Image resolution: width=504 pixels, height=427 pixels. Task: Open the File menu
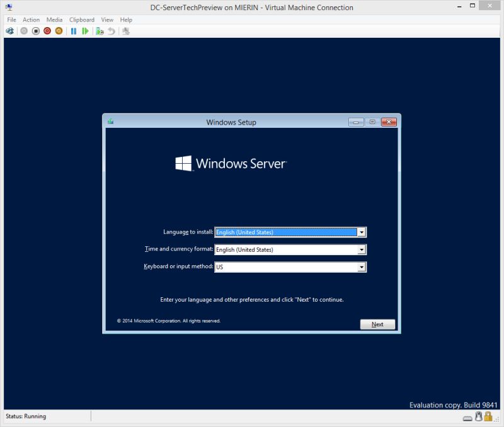pos(11,20)
